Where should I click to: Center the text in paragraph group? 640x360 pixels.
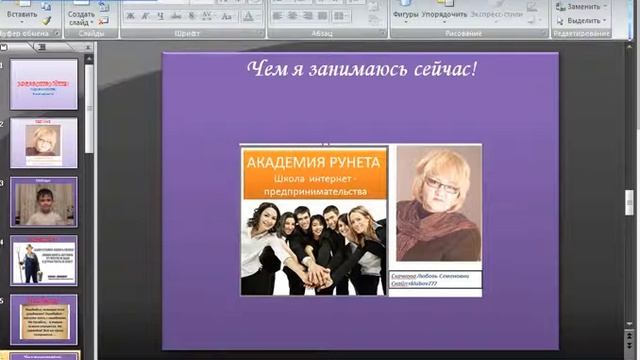click(293, 16)
